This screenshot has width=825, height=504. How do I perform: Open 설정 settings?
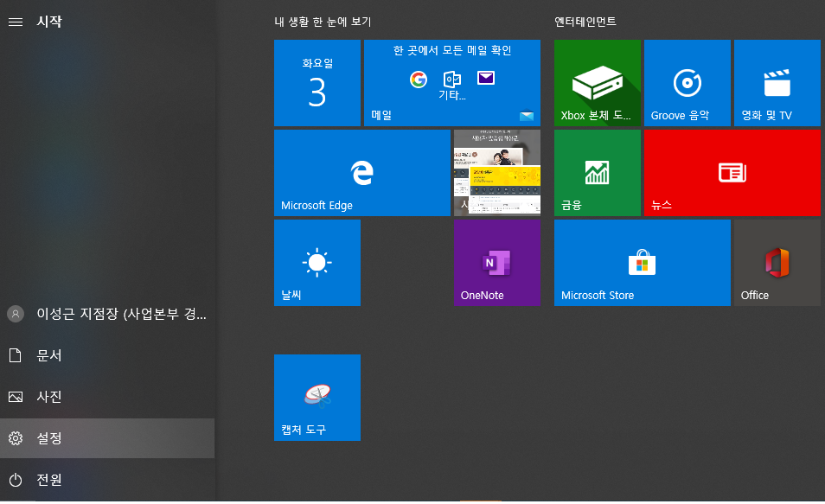tap(107, 438)
